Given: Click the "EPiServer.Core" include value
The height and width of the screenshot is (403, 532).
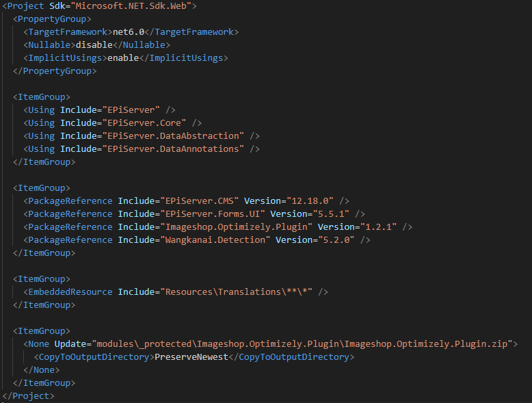Looking at the screenshot, I should pos(144,123).
